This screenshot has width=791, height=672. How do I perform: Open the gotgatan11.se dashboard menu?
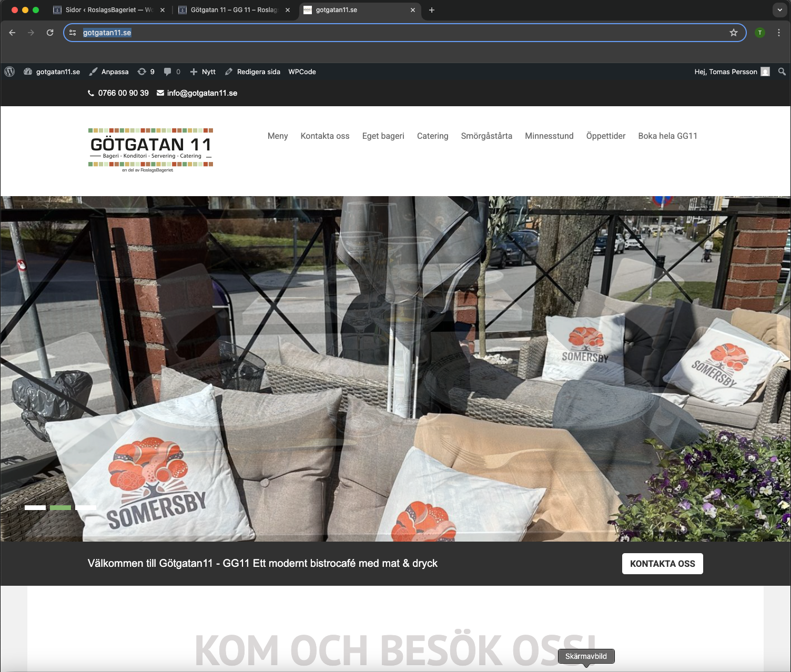[52, 72]
